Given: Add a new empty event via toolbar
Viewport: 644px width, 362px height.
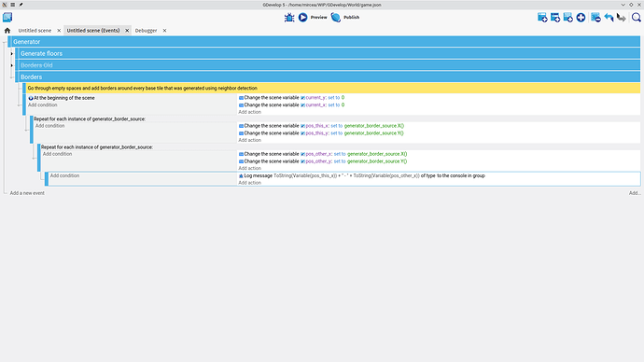Looking at the screenshot, I should point(542,17).
